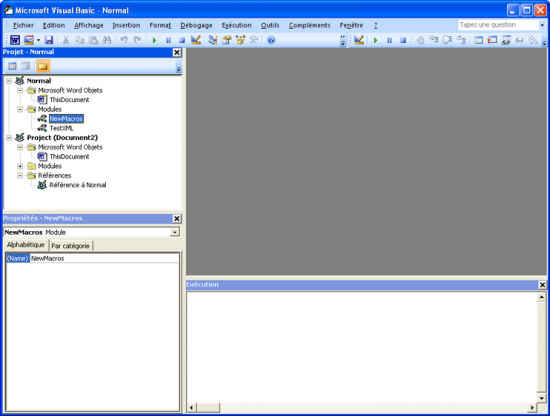Click the Copy icon in the toolbar
Image resolution: width=550 pixels, height=416 pixels.
click(79, 40)
